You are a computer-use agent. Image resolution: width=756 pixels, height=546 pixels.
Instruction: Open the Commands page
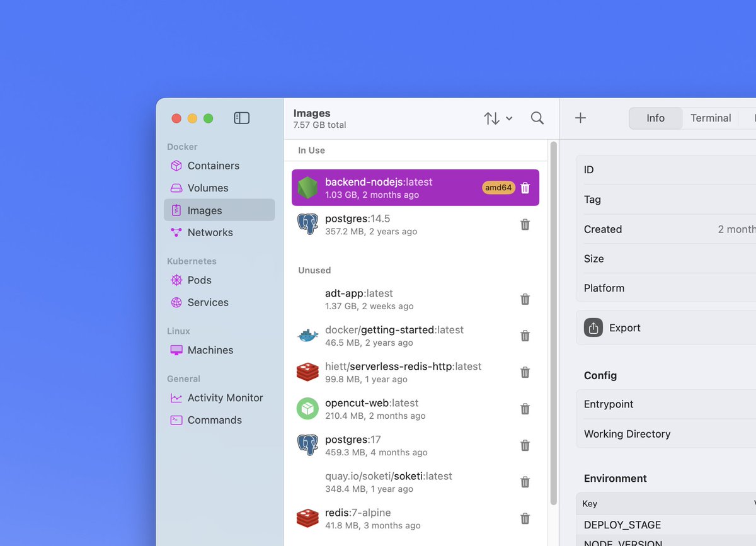coord(219,420)
